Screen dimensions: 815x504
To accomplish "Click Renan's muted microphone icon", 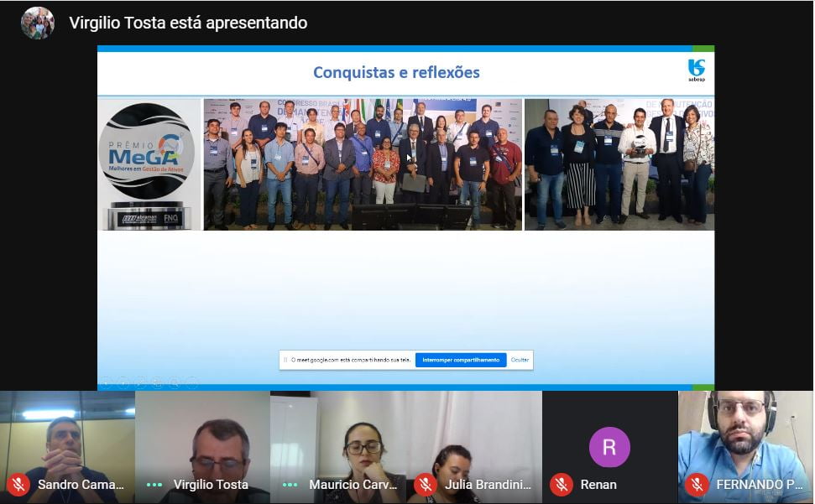I will 561,485.
